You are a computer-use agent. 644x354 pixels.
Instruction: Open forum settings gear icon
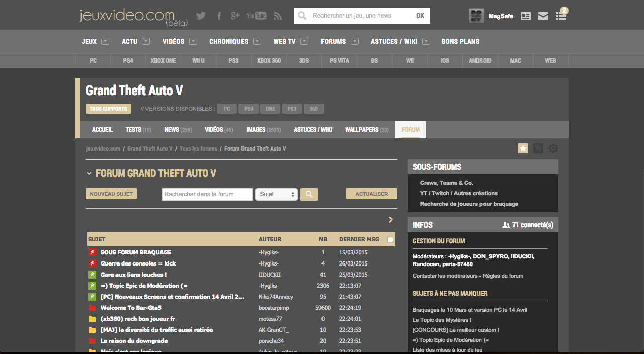553,148
